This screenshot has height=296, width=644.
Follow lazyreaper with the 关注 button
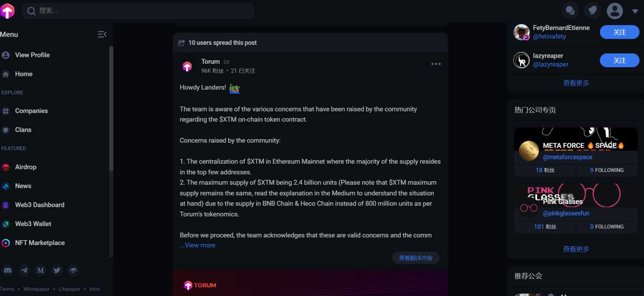[619, 60]
